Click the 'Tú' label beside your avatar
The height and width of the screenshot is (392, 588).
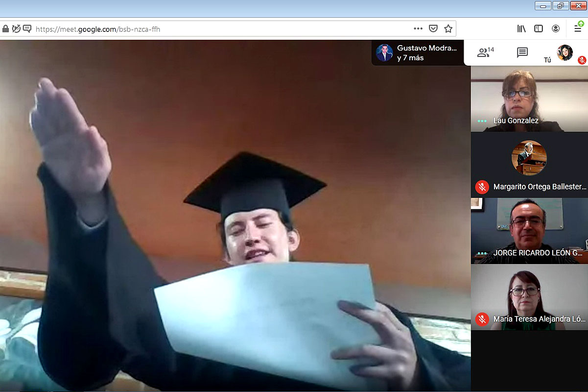point(547,60)
